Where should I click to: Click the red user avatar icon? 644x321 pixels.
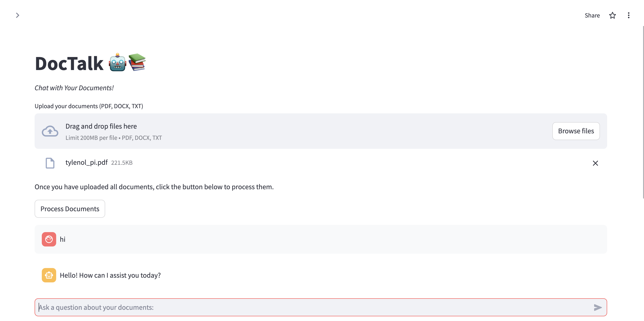[49, 239]
